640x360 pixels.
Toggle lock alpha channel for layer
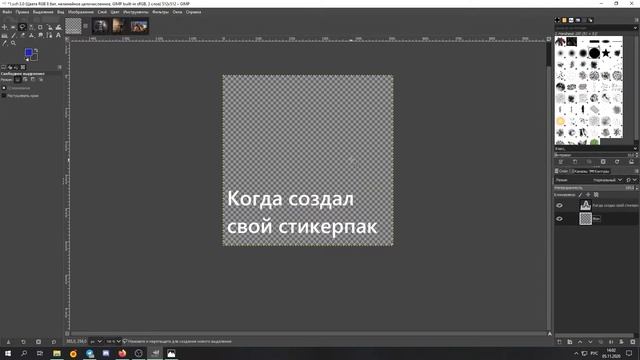(x=596, y=195)
